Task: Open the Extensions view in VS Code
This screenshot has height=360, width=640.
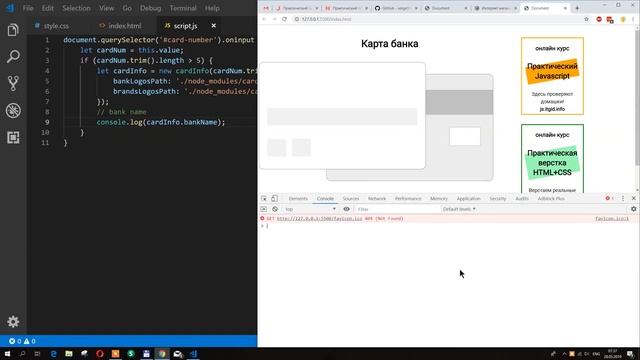Action: 13,138
